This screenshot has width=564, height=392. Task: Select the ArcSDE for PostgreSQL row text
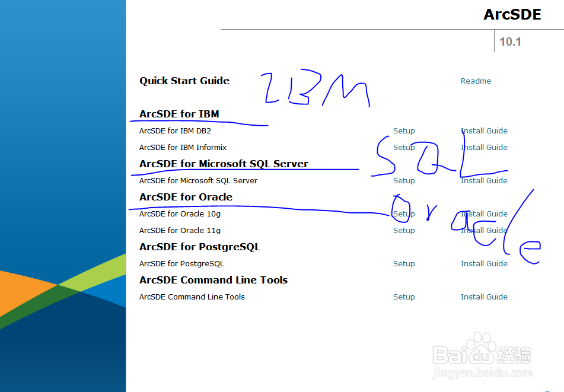pyautogui.click(x=181, y=264)
